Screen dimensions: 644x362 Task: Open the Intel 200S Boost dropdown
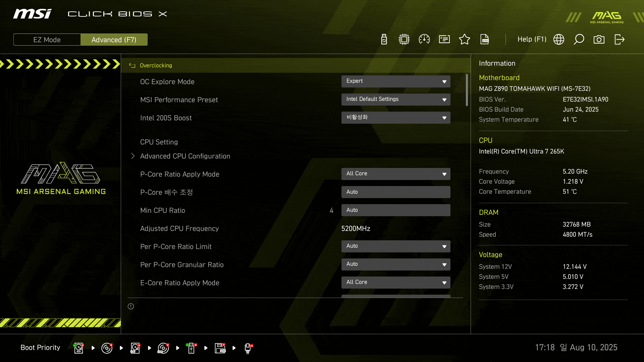pos(396,118)
